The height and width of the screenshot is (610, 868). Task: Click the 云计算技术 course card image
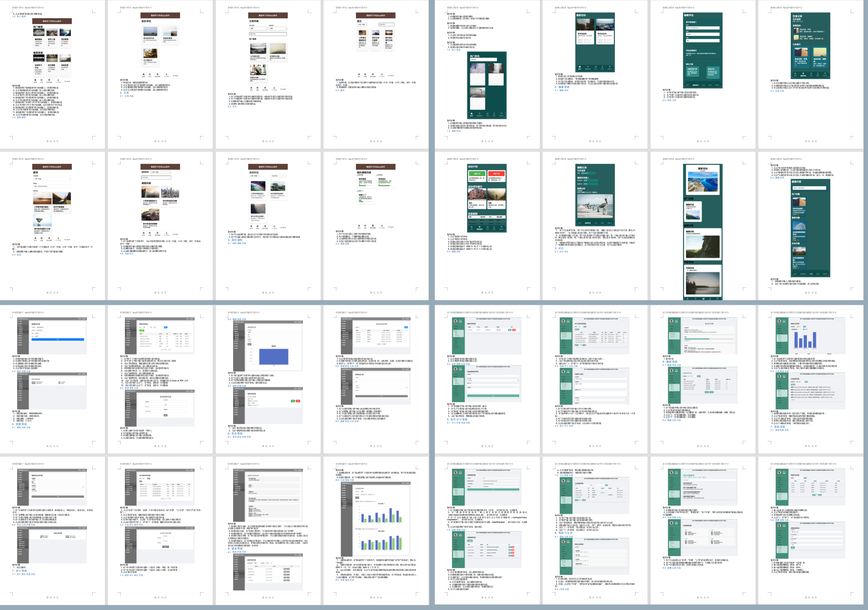(150, 53)
